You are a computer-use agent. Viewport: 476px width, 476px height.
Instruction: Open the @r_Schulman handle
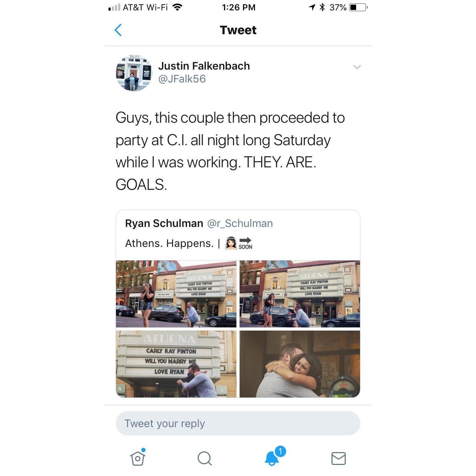[x=240, y=223]
